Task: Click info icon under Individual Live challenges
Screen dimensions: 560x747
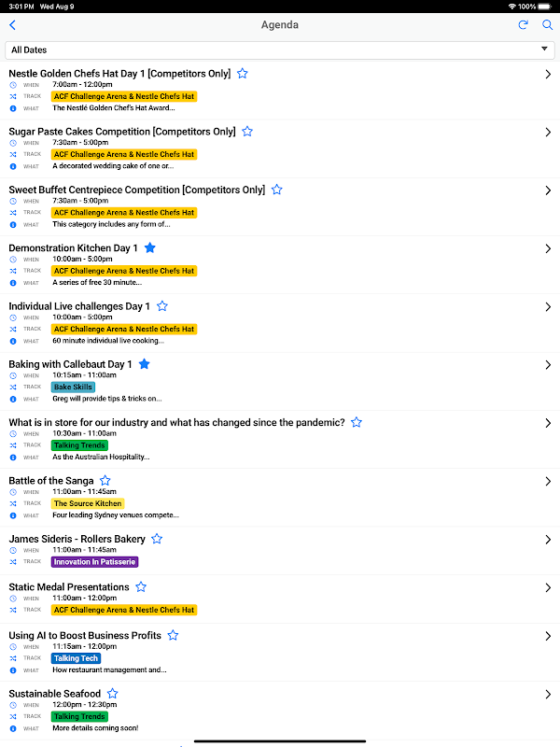Action: [13, 341]
